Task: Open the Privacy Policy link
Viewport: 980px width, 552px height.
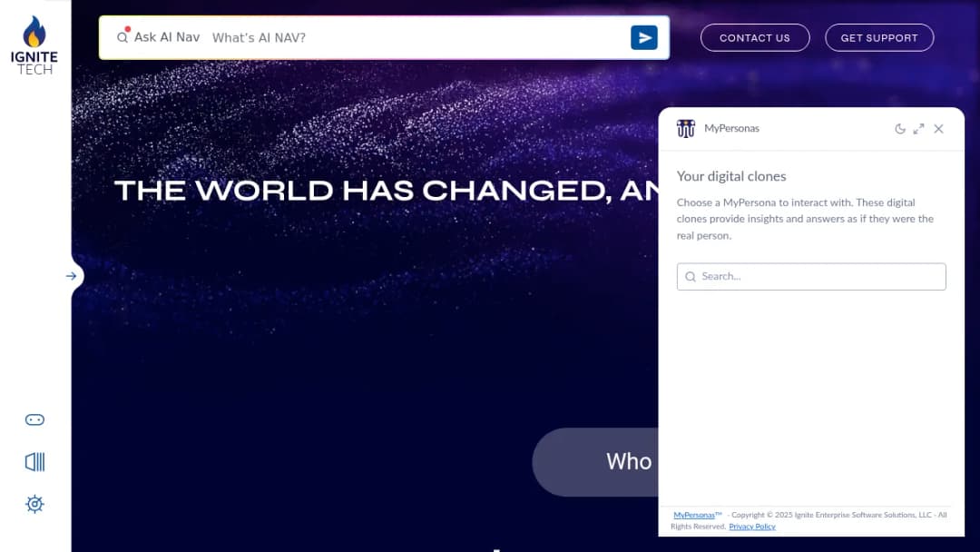Action: (x=752, y=527)
